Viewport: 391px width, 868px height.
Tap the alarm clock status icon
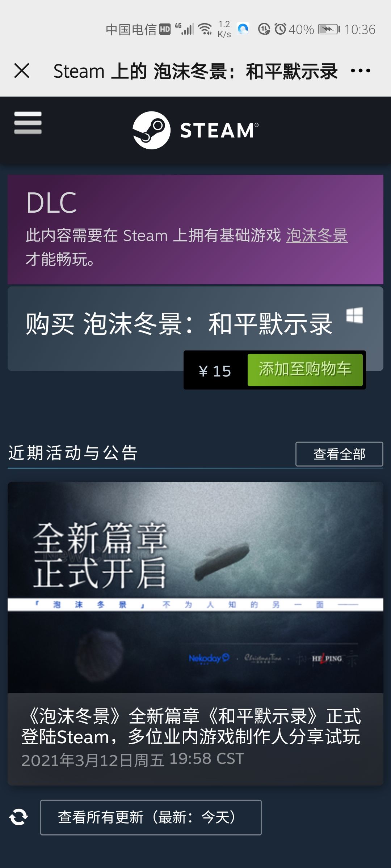280,29
